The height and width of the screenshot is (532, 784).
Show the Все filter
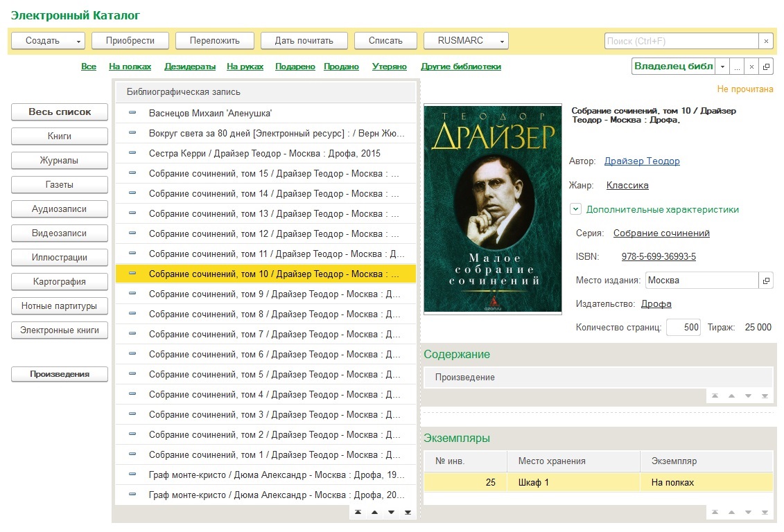coord(89,66)
